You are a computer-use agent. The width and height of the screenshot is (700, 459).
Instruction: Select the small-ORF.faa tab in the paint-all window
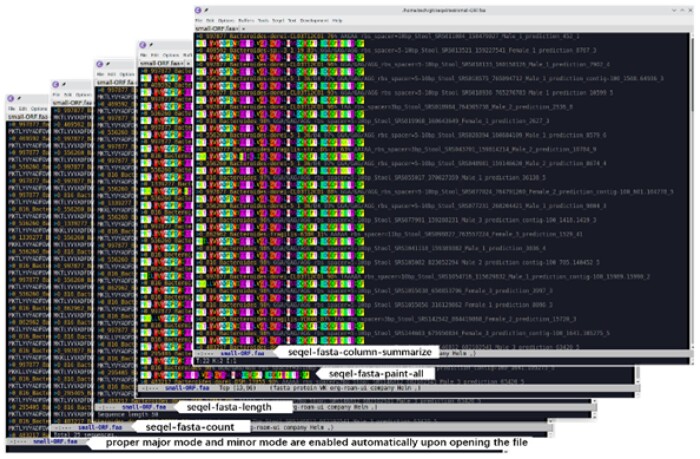click(160, 63)
